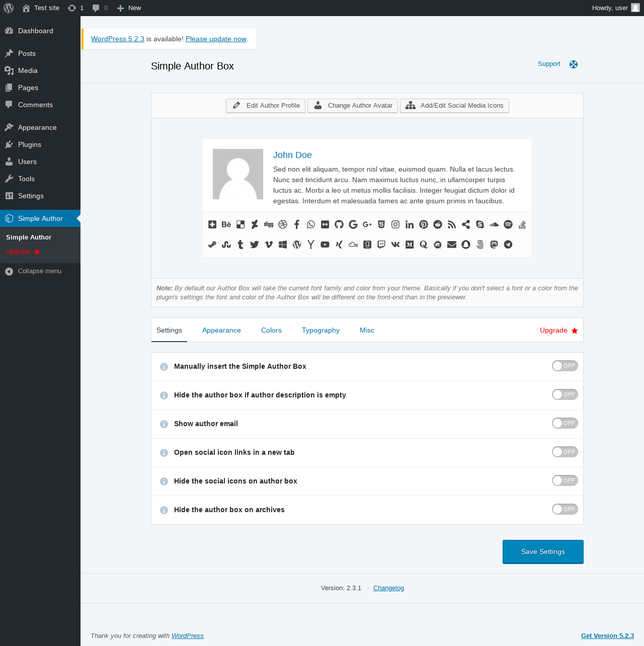Click the envelope email icon in author box
The height and width of the screenshot is (646, 644).
coord(452,245)
